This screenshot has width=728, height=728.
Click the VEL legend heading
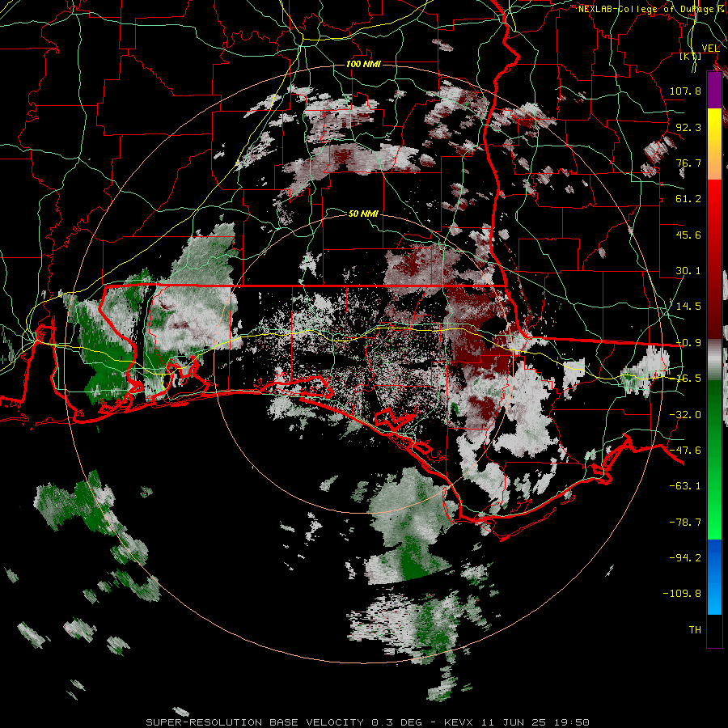710,49
